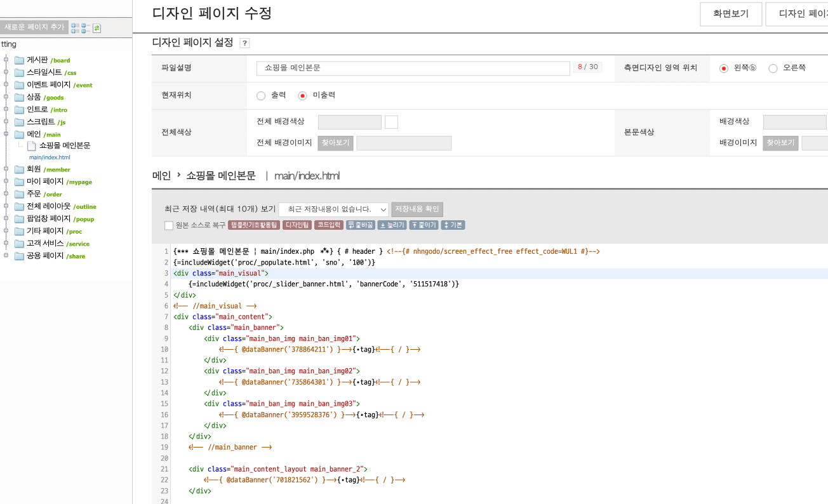The image size is (828, 504).
Task: Click the expand all tree icon
Action: (x=76, y=28)
